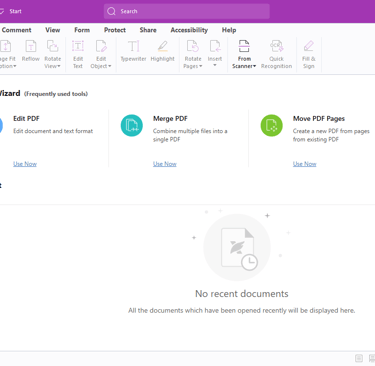Click the status bar page layout icon
This screenshot has height=366, width=375.
pyautogui.click(x=359, y=358)
